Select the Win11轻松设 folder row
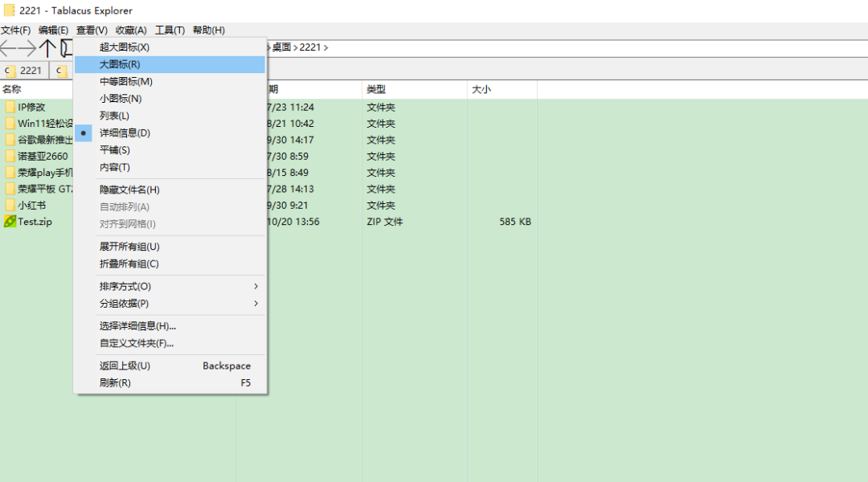This screenshot has width=868, height=482. tap(39, 124)
